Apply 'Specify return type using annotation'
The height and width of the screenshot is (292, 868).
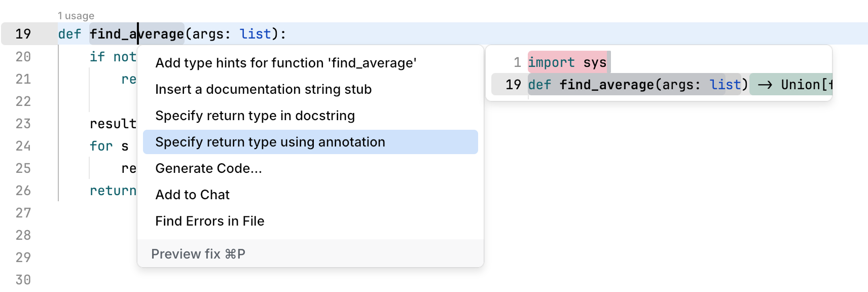(x=270, y=142)
